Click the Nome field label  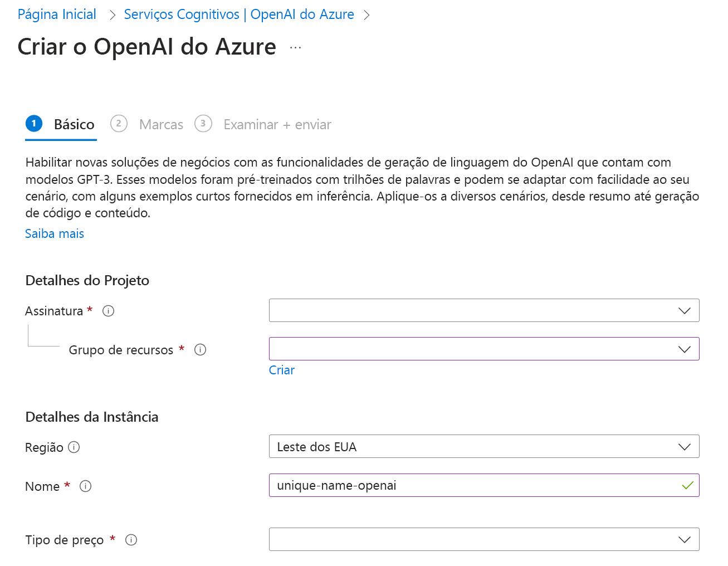click(42, 486)
